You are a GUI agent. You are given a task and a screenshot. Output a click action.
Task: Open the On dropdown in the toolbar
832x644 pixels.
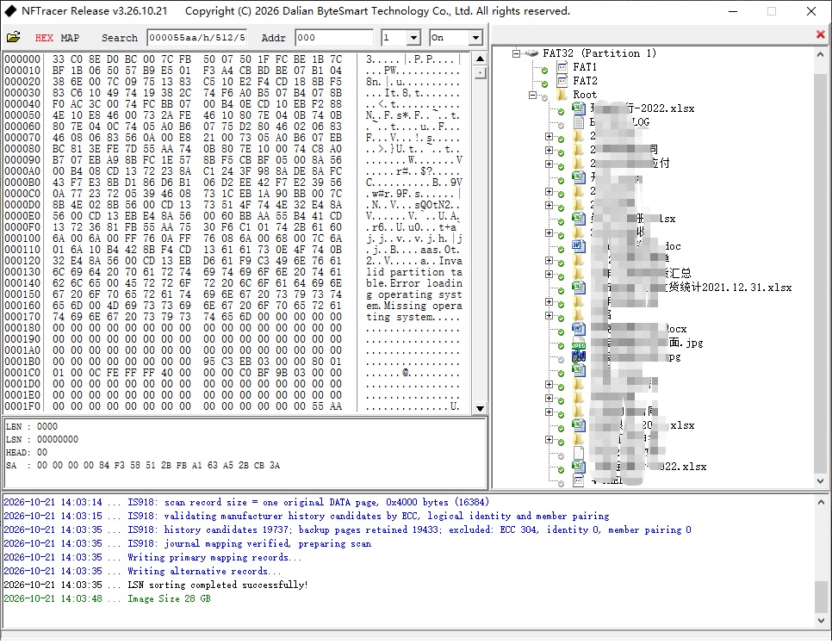[x=476, y=38]
